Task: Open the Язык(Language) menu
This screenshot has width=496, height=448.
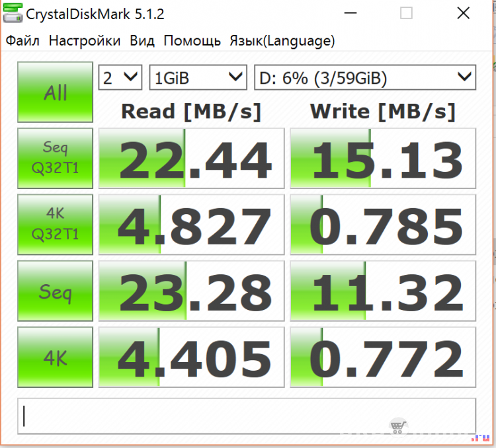Action: (x=282, y=41)
